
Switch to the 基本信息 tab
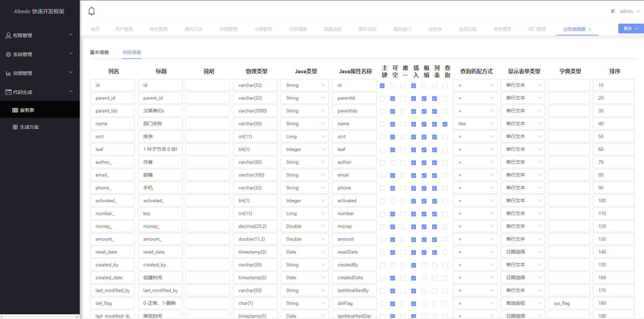(x=99, y=52)
